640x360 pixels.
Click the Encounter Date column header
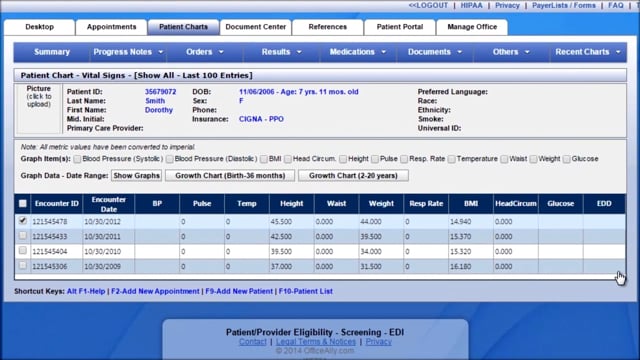click(x=109, y=204)
